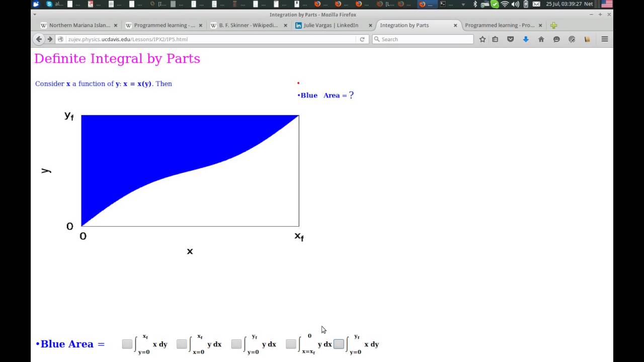Open the Firefox hamburger menu
The height and width of the screenshot is (362, 644).
coord(605,39)
